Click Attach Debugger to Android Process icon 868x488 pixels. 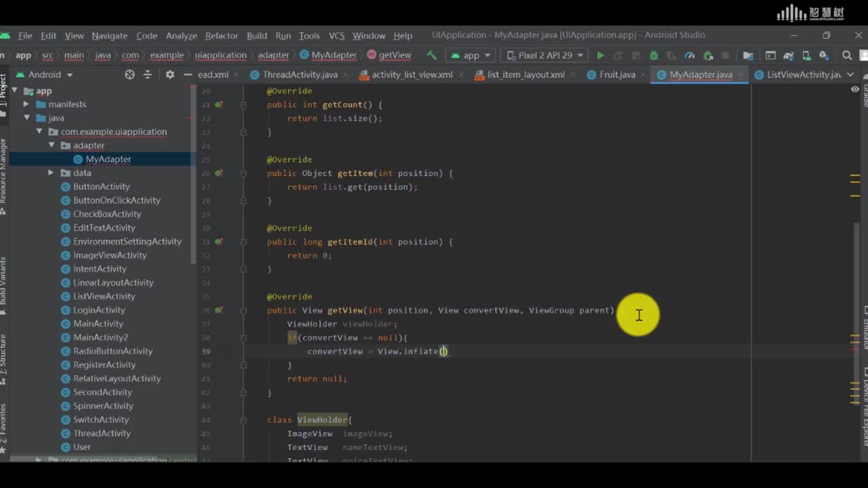707,55
